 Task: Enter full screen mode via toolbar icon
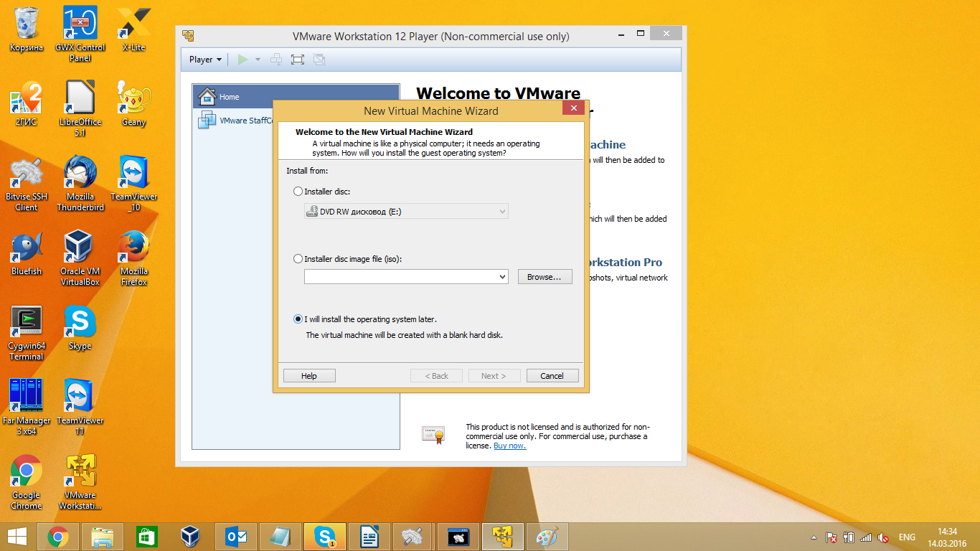point(298,60)
